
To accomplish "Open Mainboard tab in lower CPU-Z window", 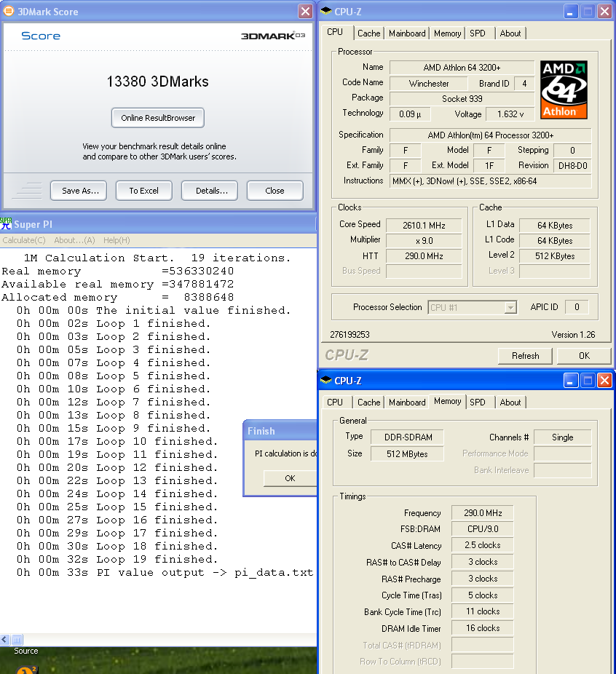I will [407, 403].
